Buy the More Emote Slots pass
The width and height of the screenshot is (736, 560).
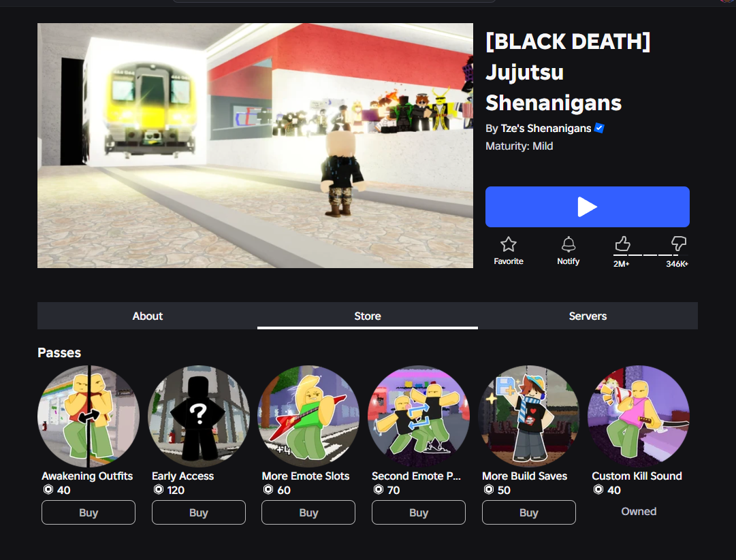point(308,512)
